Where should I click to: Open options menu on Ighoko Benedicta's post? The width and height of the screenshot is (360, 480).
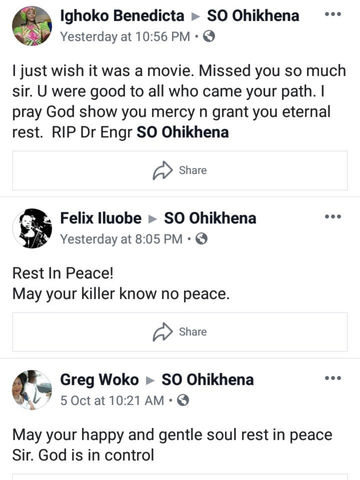pyautogui.click(x=333, y=14)
